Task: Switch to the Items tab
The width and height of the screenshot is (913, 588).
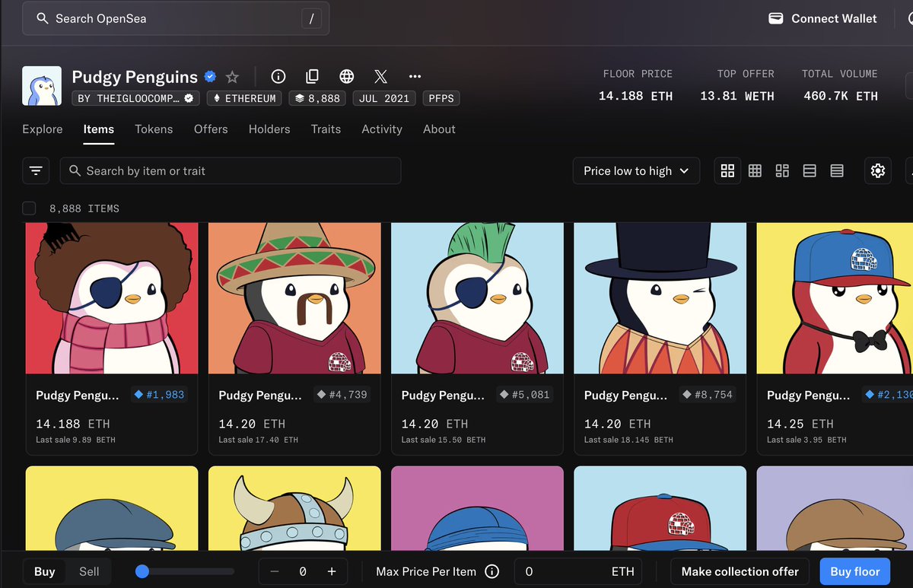Action: point(99,129)
